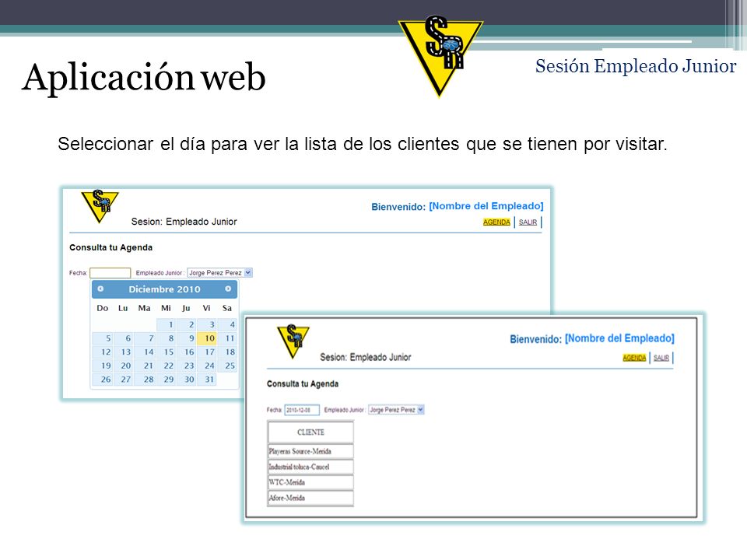747x560 pixels.
Task: Select day 22 in the calendar
Action: point(167,366)
